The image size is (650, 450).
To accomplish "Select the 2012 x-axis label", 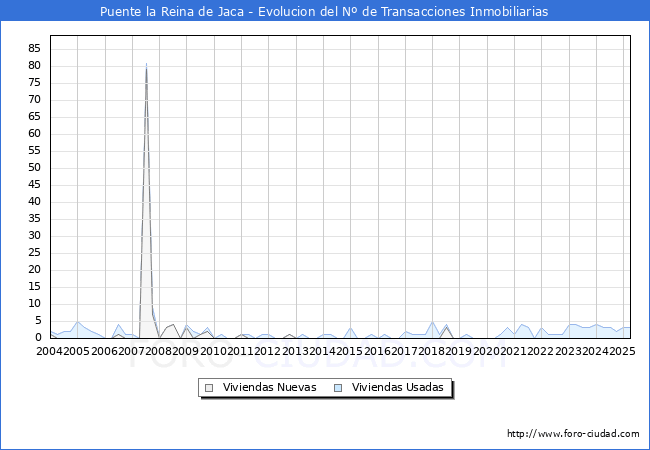I will 268,351.
